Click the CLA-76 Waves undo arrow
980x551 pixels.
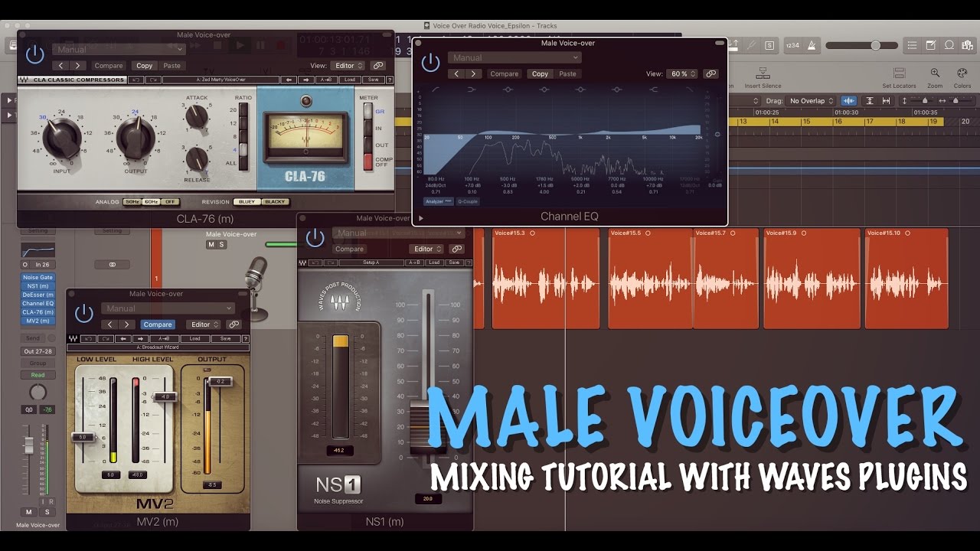pyautogui.click(x=136, y=80)
